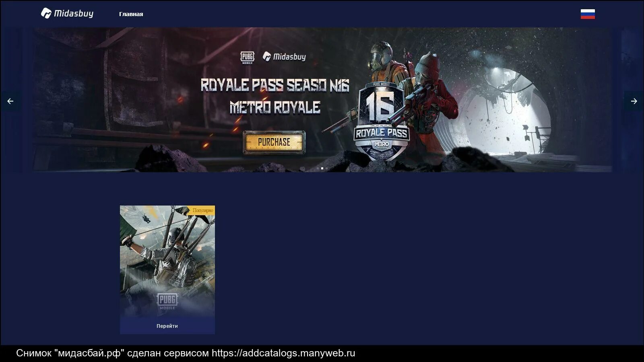This screenshot has height=362, width=644.
Task: Click the Royale Pass 16 badge emblem
Action: pos(381,121)
